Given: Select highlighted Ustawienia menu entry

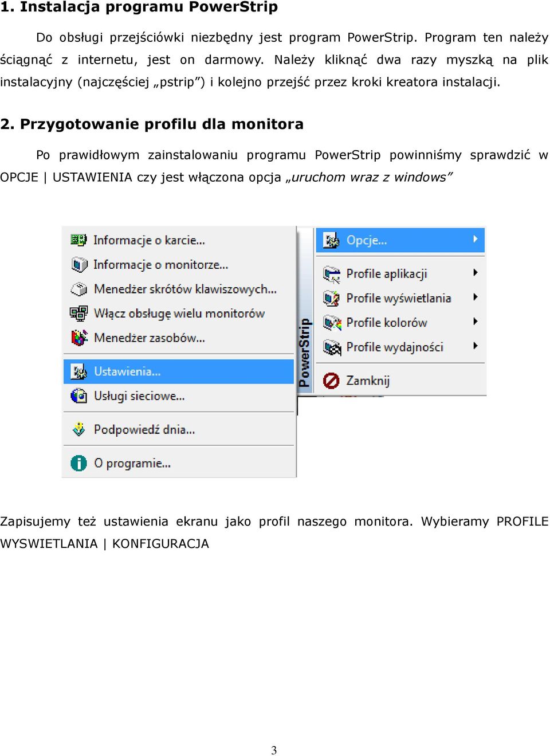Looking at the screenshot, I should pos(179,371).
